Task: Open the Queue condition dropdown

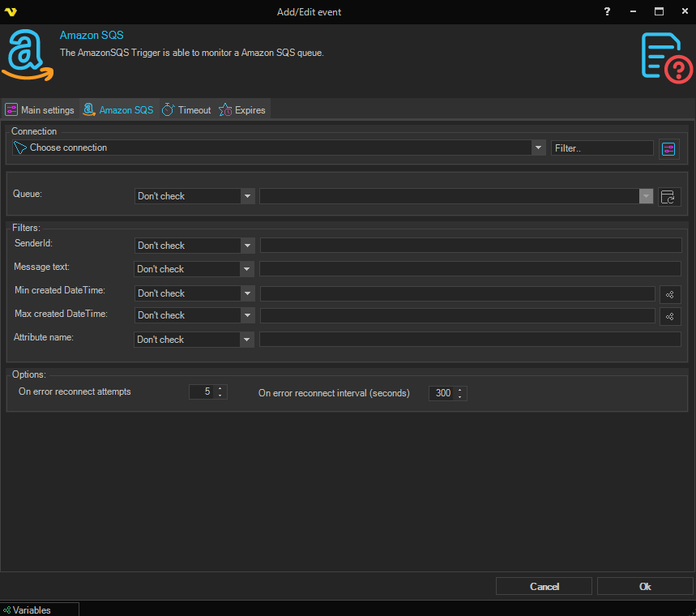Action: (247, 196)
